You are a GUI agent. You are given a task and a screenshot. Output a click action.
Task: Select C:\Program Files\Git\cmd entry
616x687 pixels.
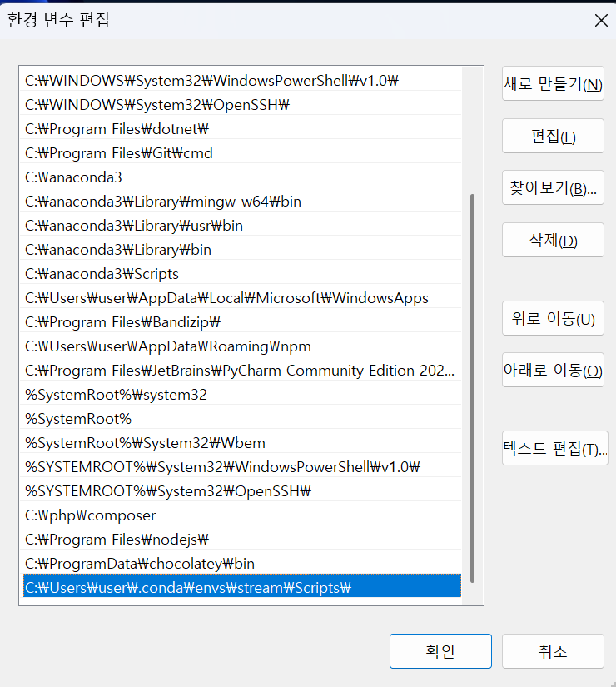[242, 153]
